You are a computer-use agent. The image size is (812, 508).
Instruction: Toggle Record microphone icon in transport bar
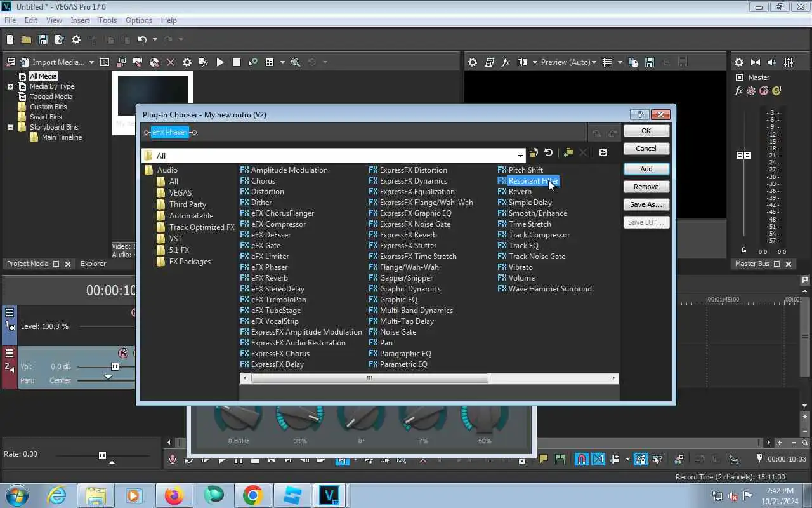(172, 459)
